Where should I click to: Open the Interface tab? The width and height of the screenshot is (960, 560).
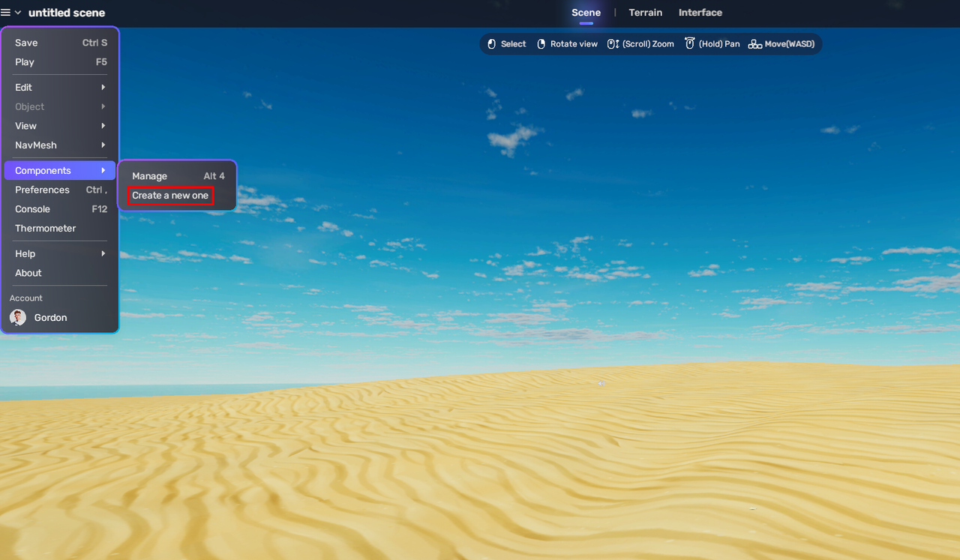(x=700, y=12)
